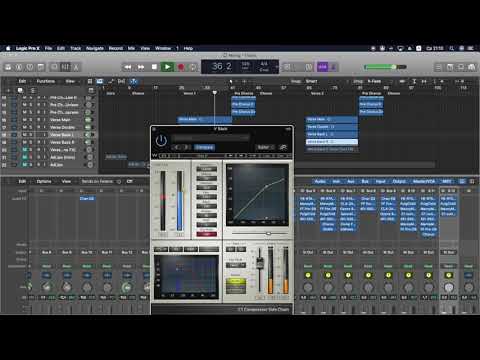The width and height of the screenshot is (480, 360).
Task: Open the Navigate menu in menu bar
Action: (x=95, y=48)
